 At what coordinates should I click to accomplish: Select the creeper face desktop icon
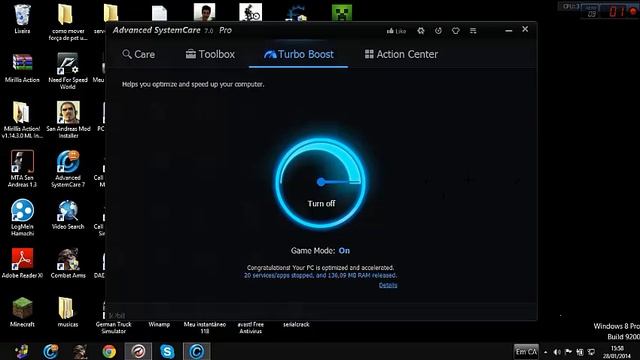(342, 13)
